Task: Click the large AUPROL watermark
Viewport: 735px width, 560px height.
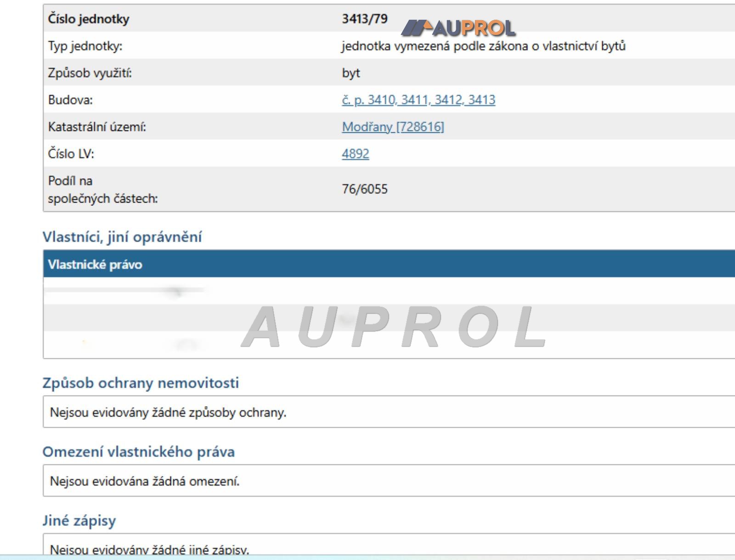Action: pyautogui.click(x=394, y=327)
